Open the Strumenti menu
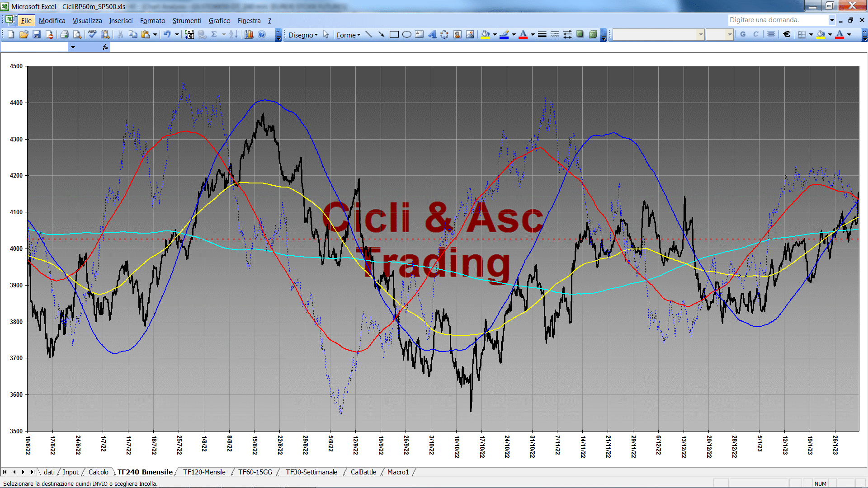This screenshot has width=868, height=488. (187, 20)
